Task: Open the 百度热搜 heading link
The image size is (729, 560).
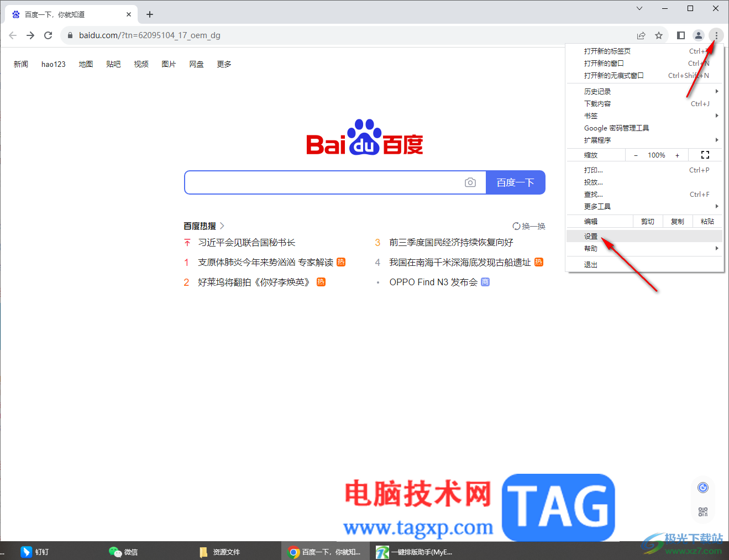Action: (204, 226)
